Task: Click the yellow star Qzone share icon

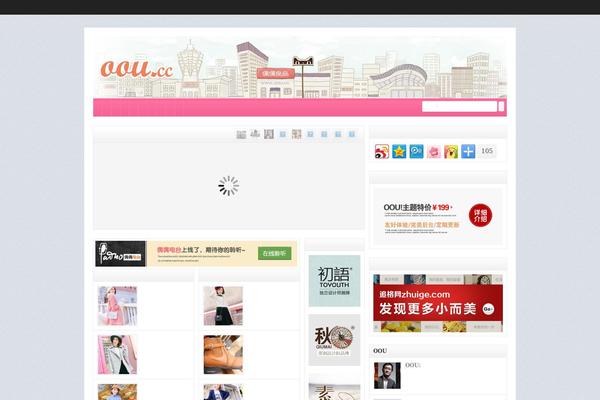Action: click(399, 152)
